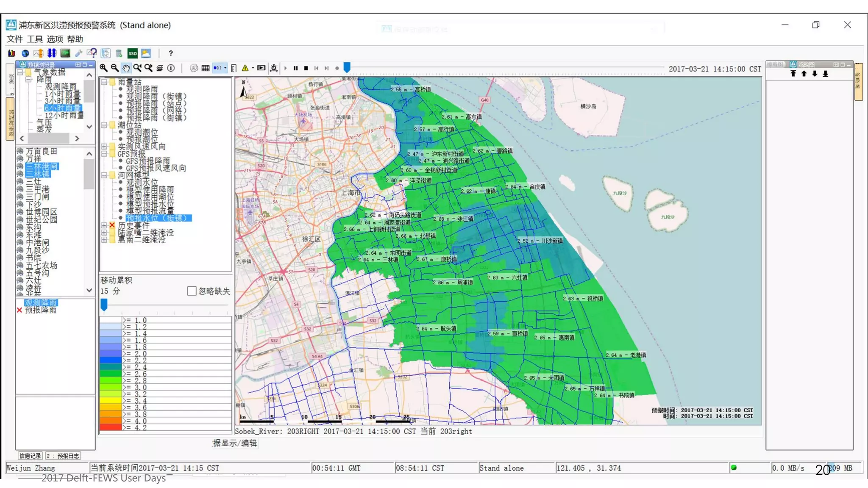868x488 pixels.
Task: Toggle the red X next to 预报降雨
Action: click(x=19, y=310)
